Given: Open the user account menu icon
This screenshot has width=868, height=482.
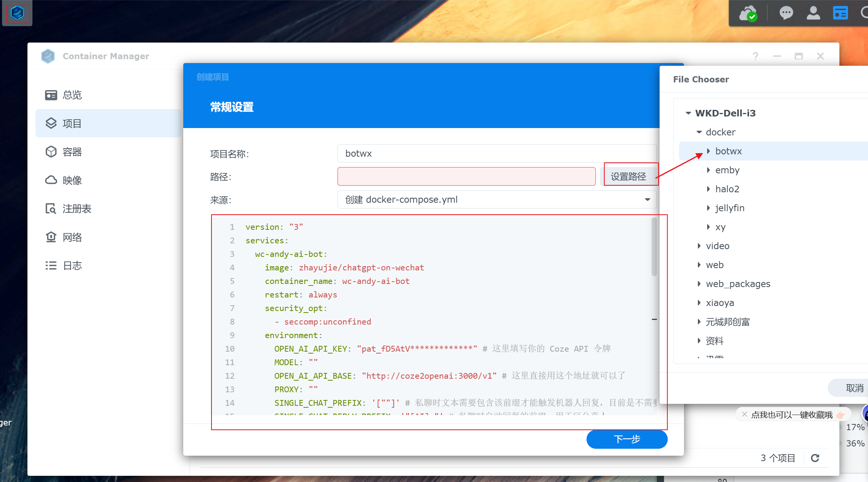Looking at the screenshot, I should [813, 13].
